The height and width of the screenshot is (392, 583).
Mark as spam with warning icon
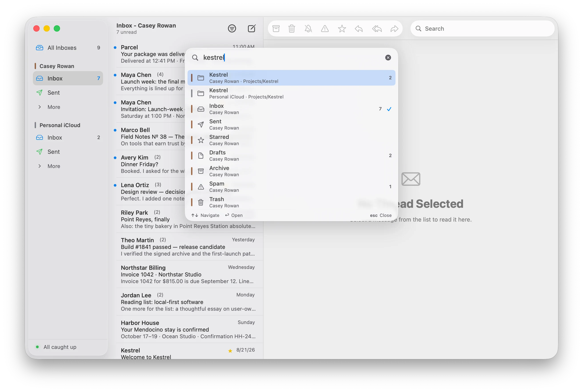click(x=325, y=28)
